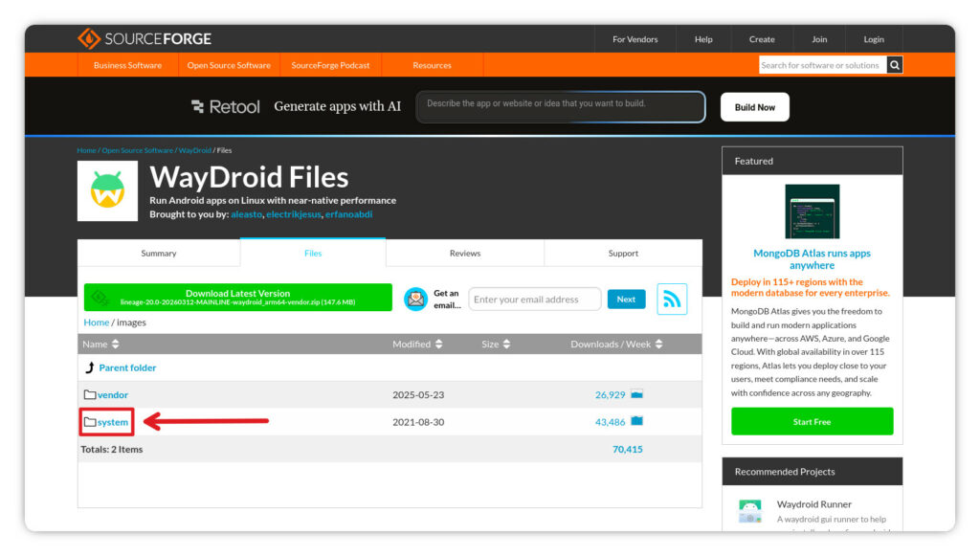This screenshot has height=556, width=980.
Task: Click the WayDroid project logo
Action: 107,190
